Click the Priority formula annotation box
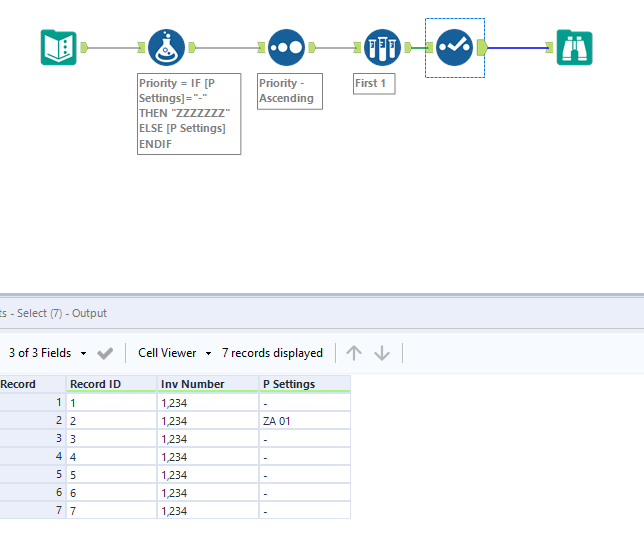The width and height of the screenshot is (644, 537). [x=189, y=114]
